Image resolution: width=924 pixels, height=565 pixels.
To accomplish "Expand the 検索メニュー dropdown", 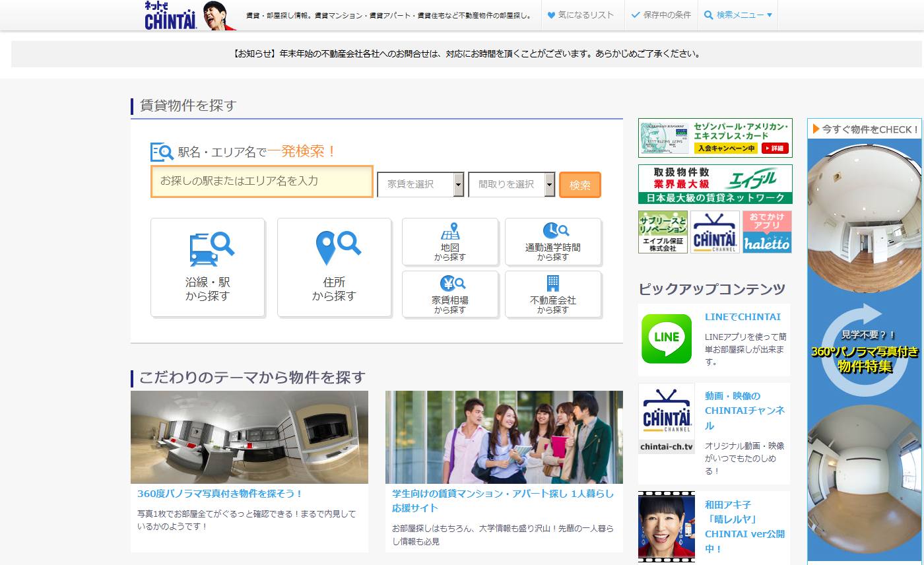I will pos(738,15).
